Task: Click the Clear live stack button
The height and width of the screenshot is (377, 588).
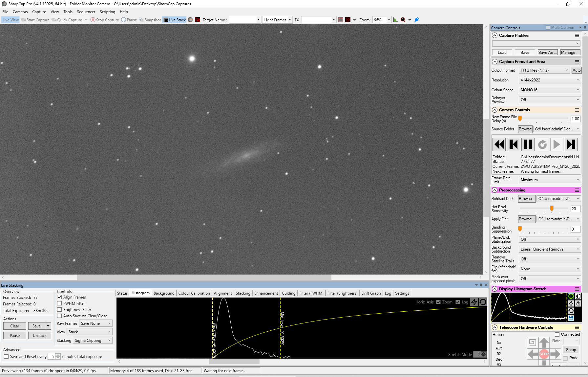Action: [15, 326]
